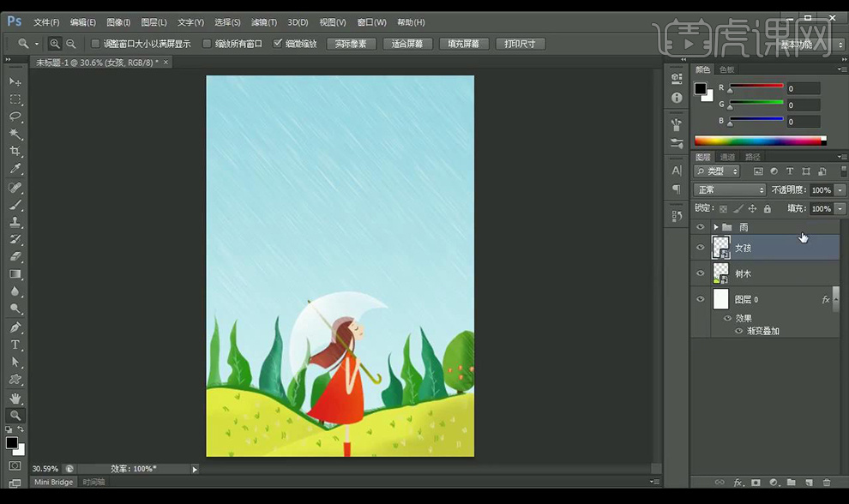
Task: Open the 滤镜(T) menu
Action: [x=263, y=22]
